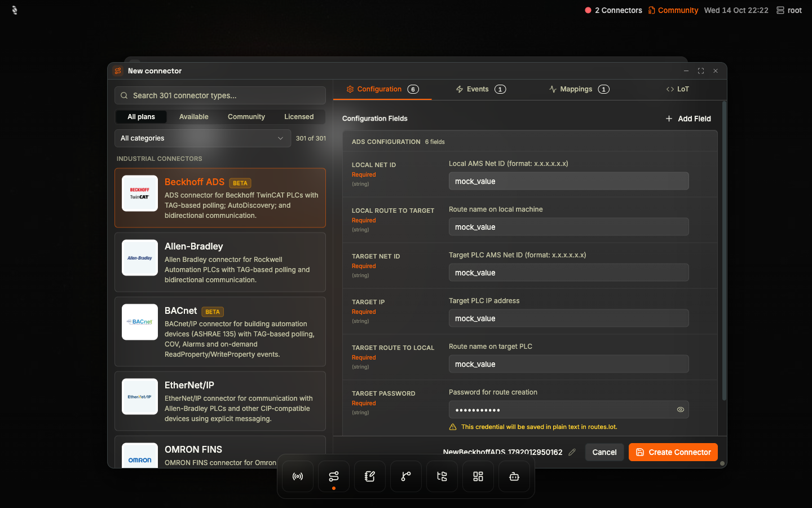Viewport: 812px width, 508px height.
Task: Click Add Field button
Action: (x=688, y=119)
